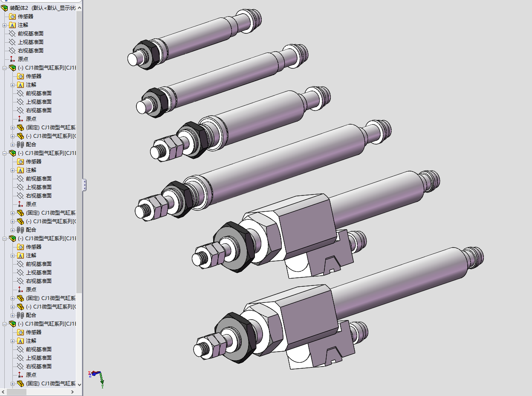Viewport: 532px width, 396px height.
Task: Expand 配合 mates in second sub-assembly
Action: pyautogui.click(x=12, y=230)
